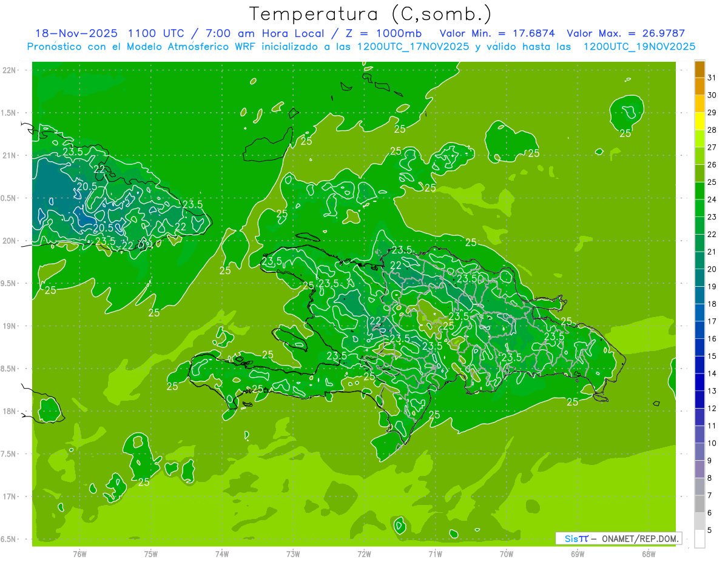Click the '19N' latitude axis label

(x=9, y=326)
